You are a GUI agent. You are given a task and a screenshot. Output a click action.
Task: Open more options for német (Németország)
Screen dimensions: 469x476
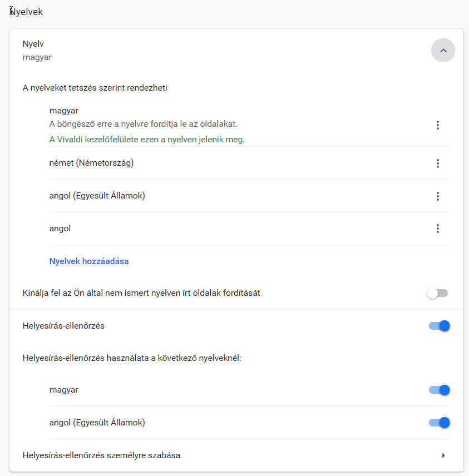[438, 163]
